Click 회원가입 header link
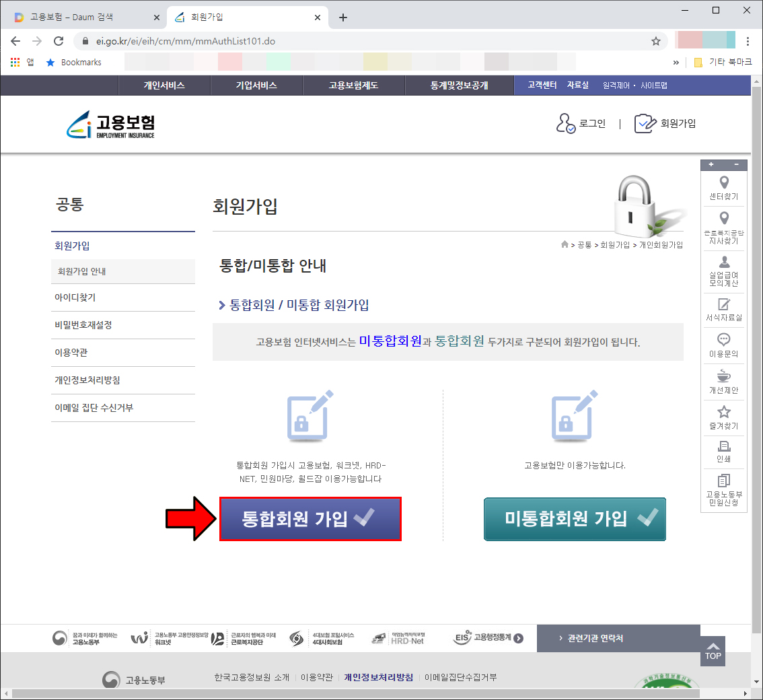This screenshot has width=763, height=700. [x=665, y=124]
